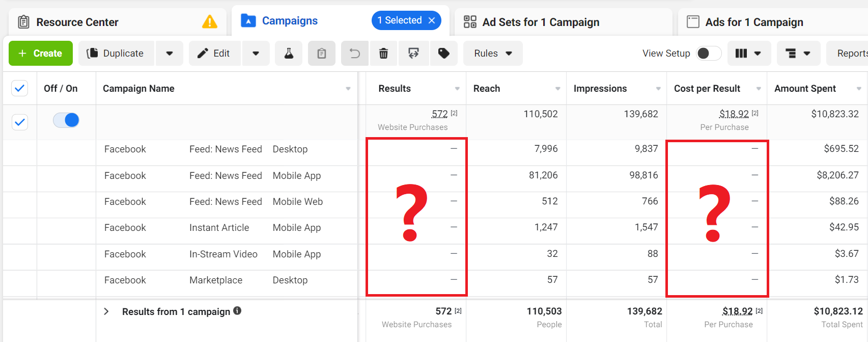Click the Resource Center clipboard icon
The image size is (868, 342).
click(23, 22)
